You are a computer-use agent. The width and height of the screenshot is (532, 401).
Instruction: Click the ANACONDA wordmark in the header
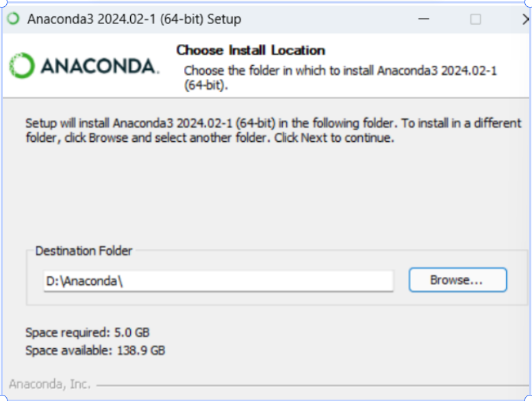99,66
